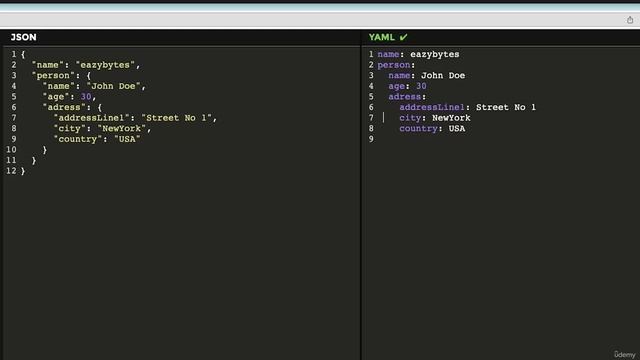Click line number 12 in JSON gutter
Screen dimensions: 640x360
(x=11, y=171)
